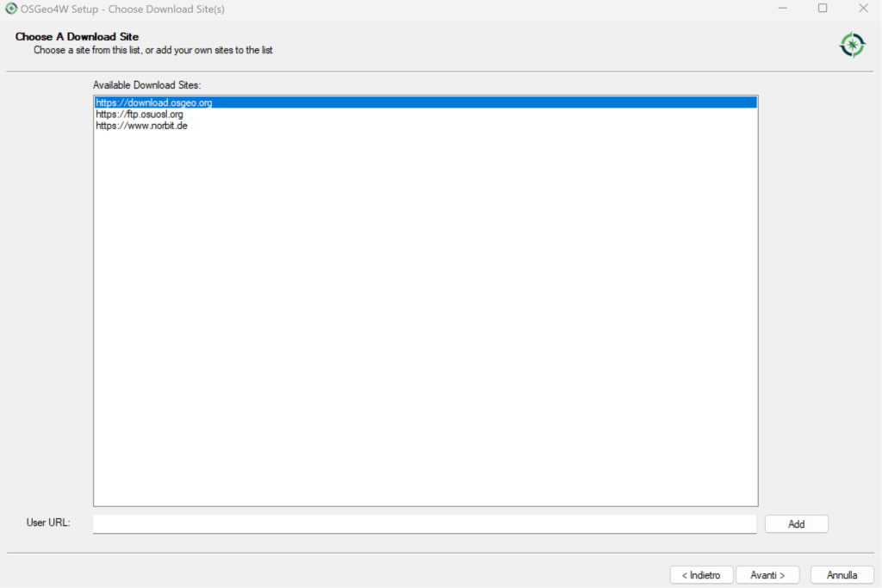The height and width of the screenshot is (588, 882).
Task: Select the https://download.osgeo.org download site
Action: coord(425,102)
